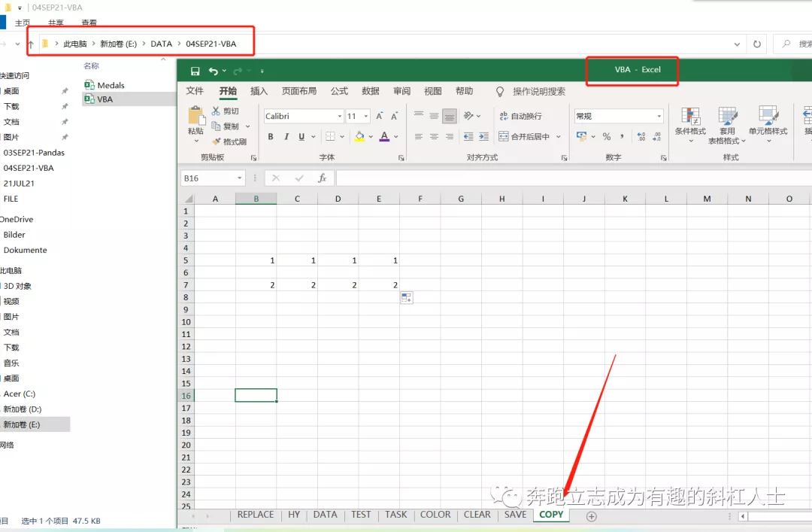The height and width of the screenshot is (532, 812).
Task: Increase indent icon
Action: [x=483, y=136]
